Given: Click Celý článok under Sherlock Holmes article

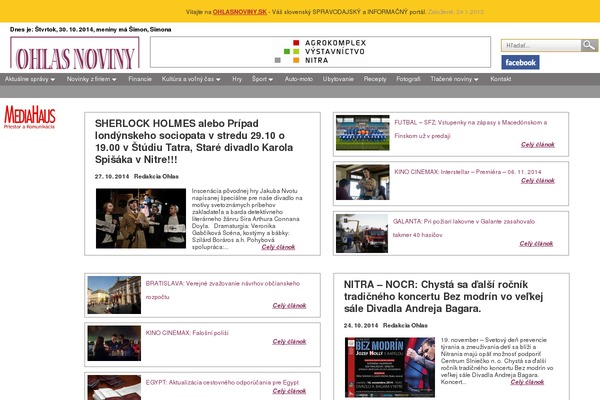Looking at the screenshot, I should [278, 247].
